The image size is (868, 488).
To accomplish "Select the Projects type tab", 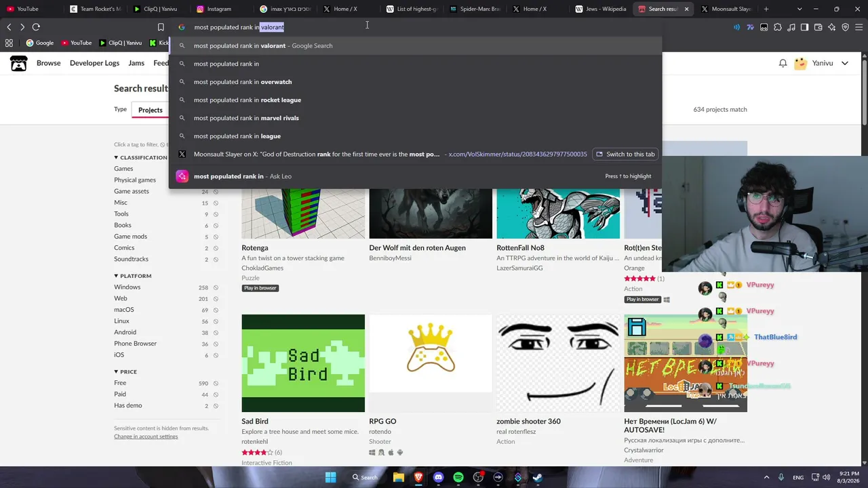I will (x=151, y=110).
